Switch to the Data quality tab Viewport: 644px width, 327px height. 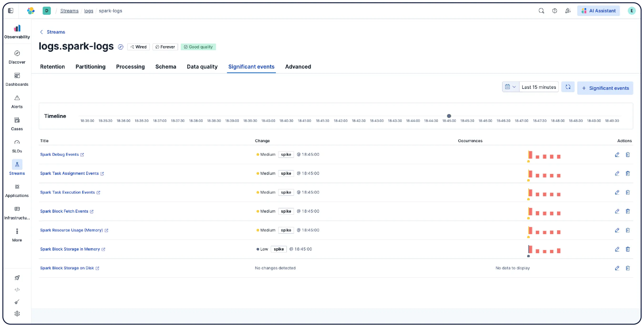(202, 67)
